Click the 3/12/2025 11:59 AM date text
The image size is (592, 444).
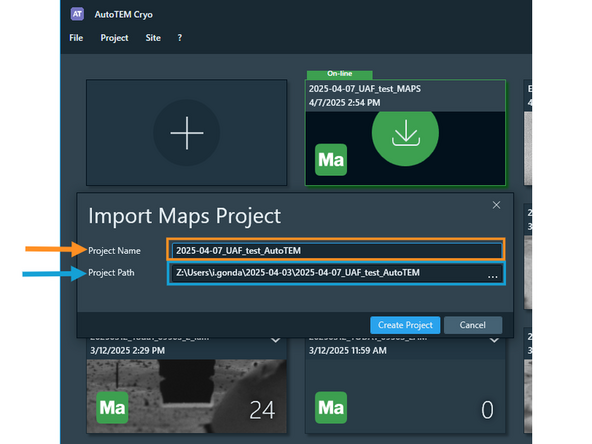(348, 350)
